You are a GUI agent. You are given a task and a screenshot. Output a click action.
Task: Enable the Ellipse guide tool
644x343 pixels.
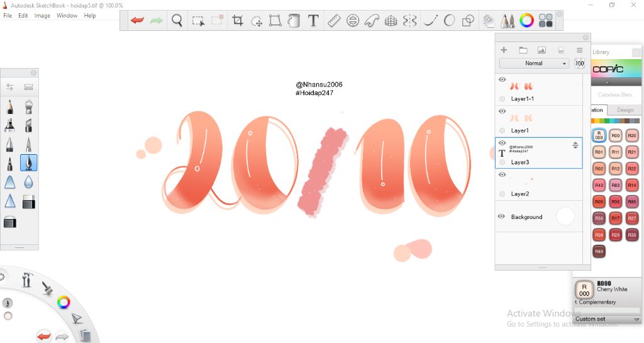353,20
